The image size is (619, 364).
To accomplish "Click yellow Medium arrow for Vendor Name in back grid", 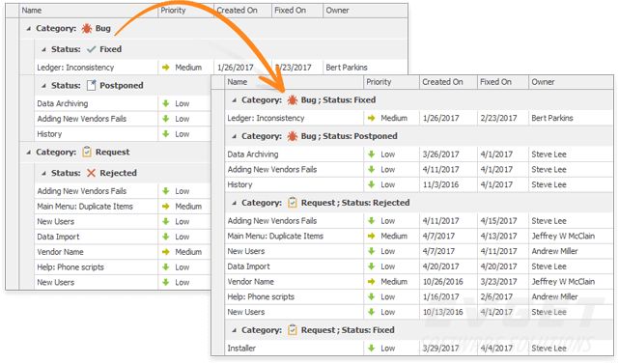I will pyautogui.click(x=166, y=252).
